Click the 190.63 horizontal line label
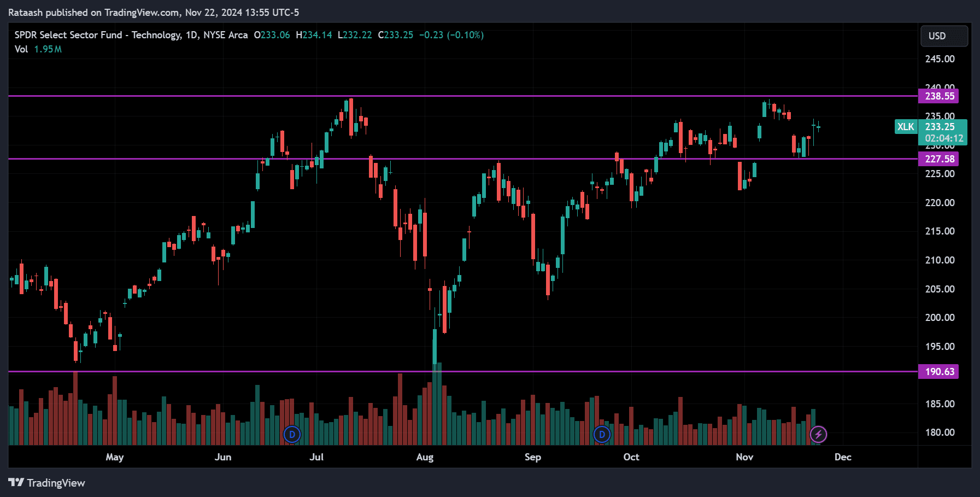Image resolution: width=980 pixels, height=497 pixels. (x=938, y=372)
